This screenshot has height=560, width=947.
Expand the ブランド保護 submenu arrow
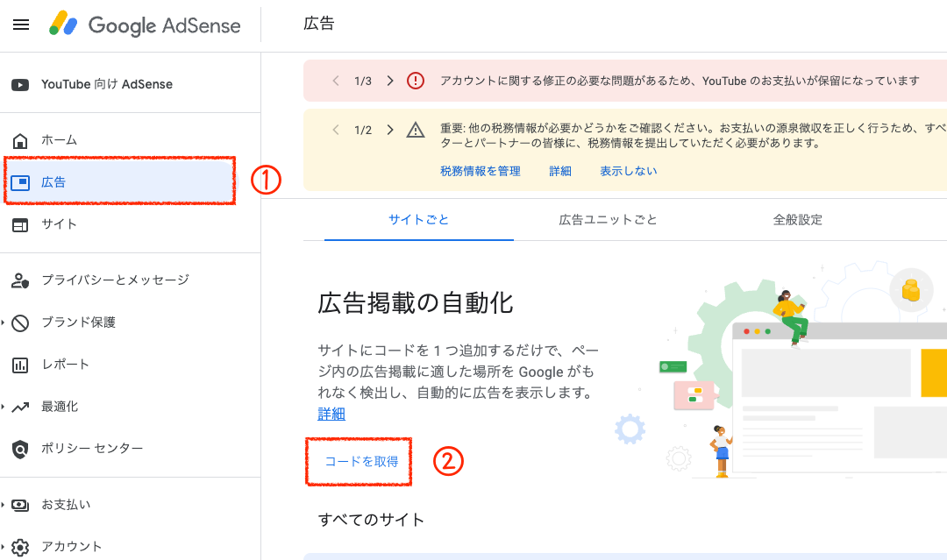click(3, 323)
